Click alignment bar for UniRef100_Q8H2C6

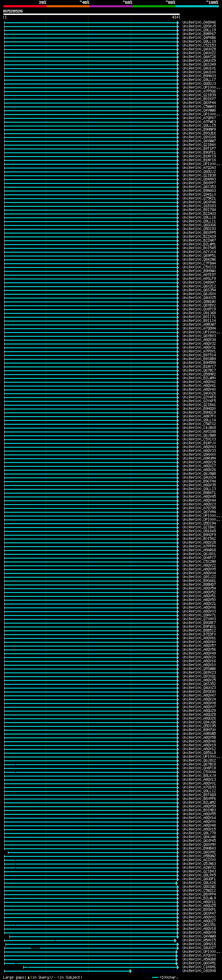click(92, 944)
